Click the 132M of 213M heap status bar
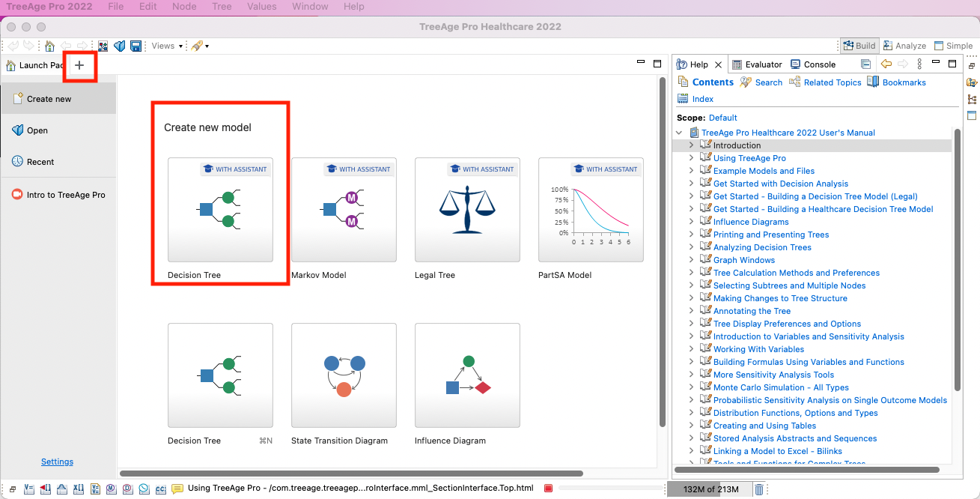Image resolution: width=980 pixels, height=499 pixels. (x=710, y=489)
